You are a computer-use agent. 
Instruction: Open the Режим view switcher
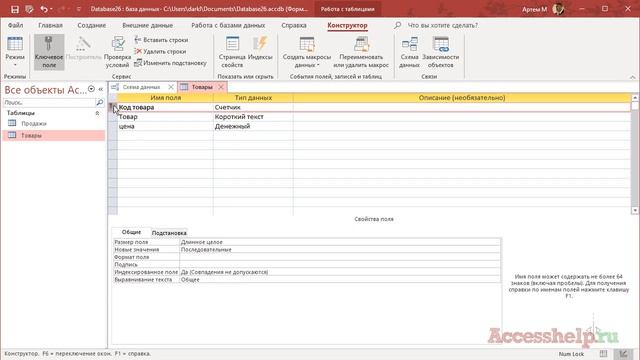(15, 52)
